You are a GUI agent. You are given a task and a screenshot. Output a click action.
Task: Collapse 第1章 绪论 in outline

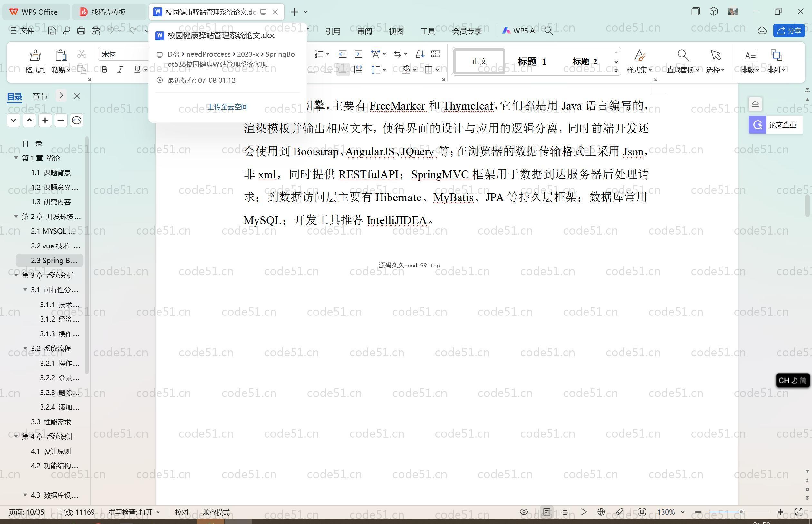pyautogui.click(x=16, y=158)
